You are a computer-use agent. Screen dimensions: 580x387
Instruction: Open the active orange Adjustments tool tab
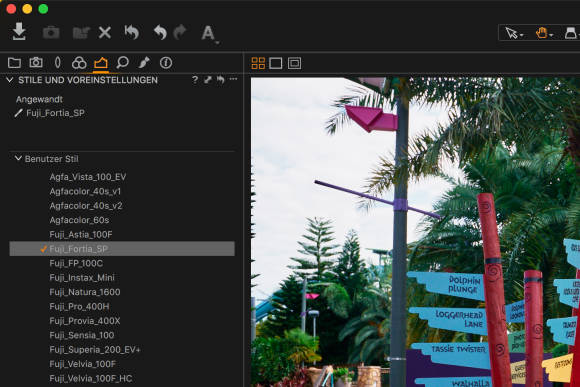click(101, 63)
